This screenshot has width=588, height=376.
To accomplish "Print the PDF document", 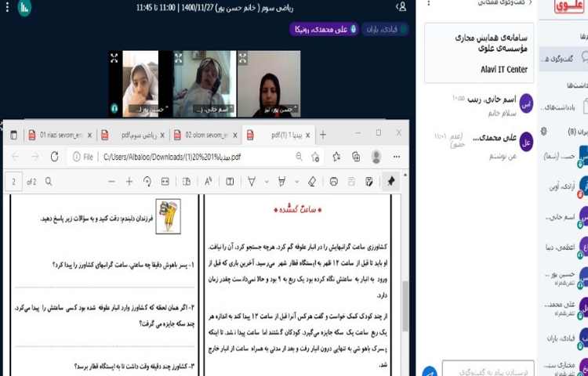I will click(x=334, y=182).
